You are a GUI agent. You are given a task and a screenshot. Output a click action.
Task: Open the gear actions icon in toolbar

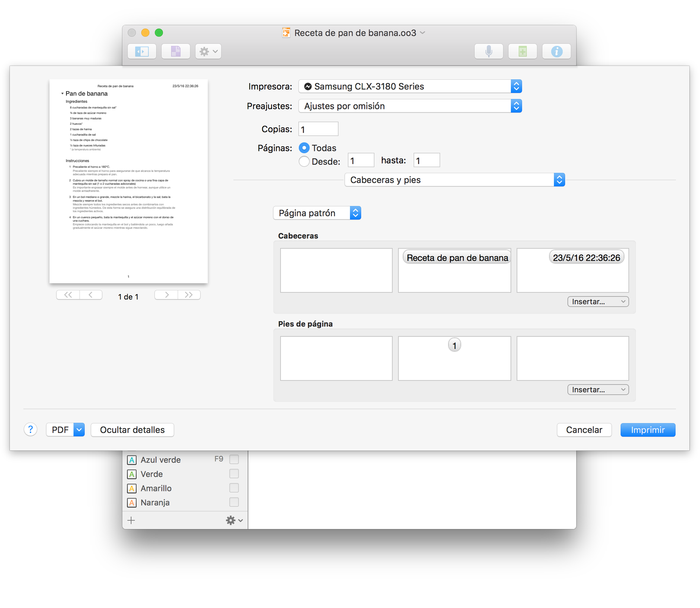208,51
